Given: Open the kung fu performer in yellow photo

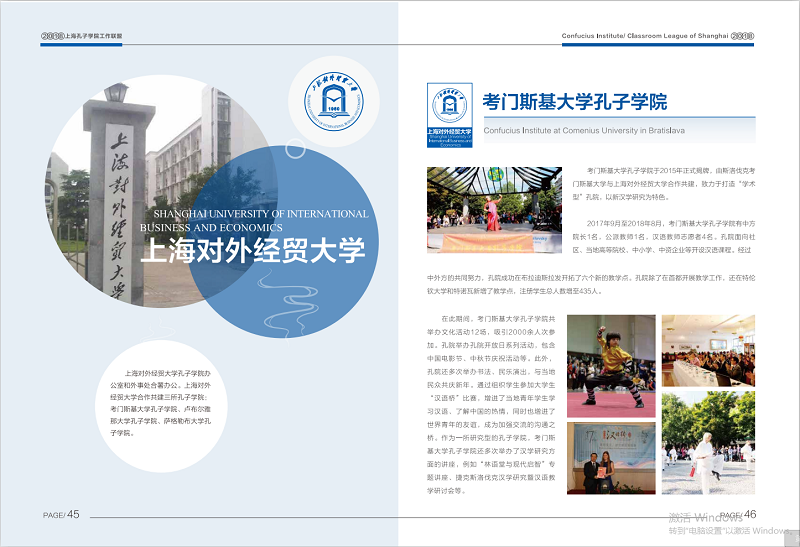Looking at the screenshot, I should pos(611,366).
